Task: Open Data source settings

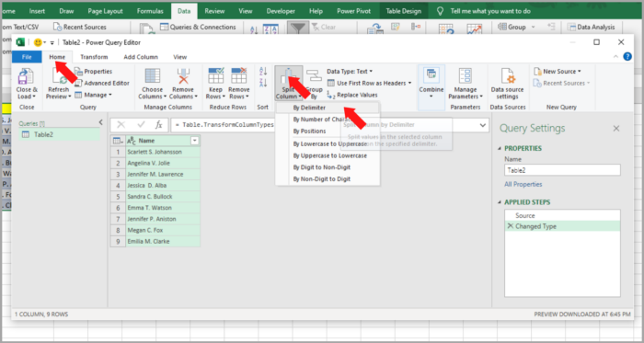Action: pos(507,84)
